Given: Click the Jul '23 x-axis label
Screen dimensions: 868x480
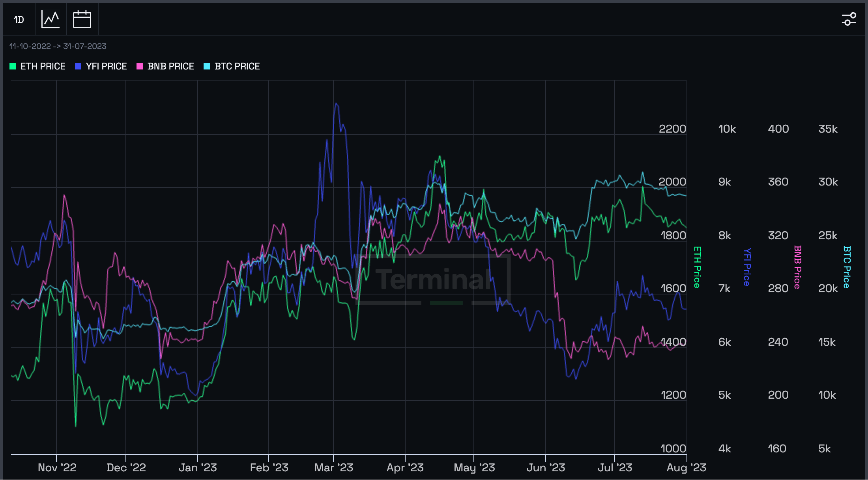Looking at the screenshot, I should [x=615, y=468].
